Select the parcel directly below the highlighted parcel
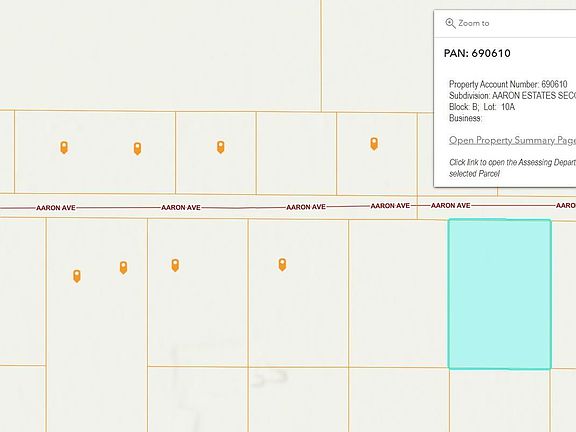Screen dimensions: 576x432 [499, 400]
